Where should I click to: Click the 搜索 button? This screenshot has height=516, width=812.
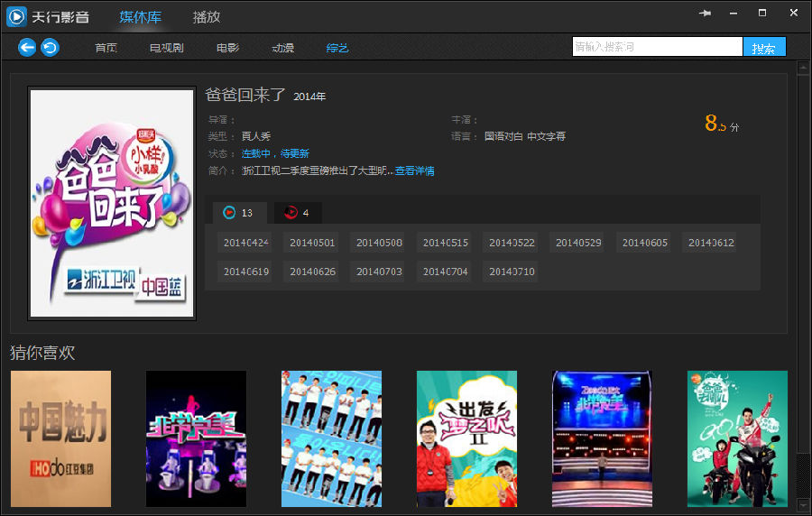pos(764,47)
